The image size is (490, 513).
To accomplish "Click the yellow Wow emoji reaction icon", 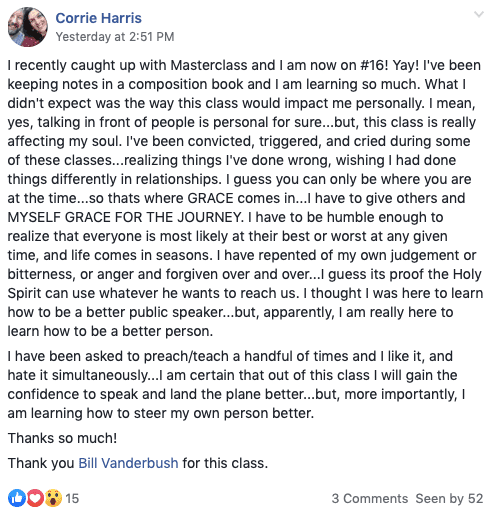I will pyautogui.click(x=53, y=498).
